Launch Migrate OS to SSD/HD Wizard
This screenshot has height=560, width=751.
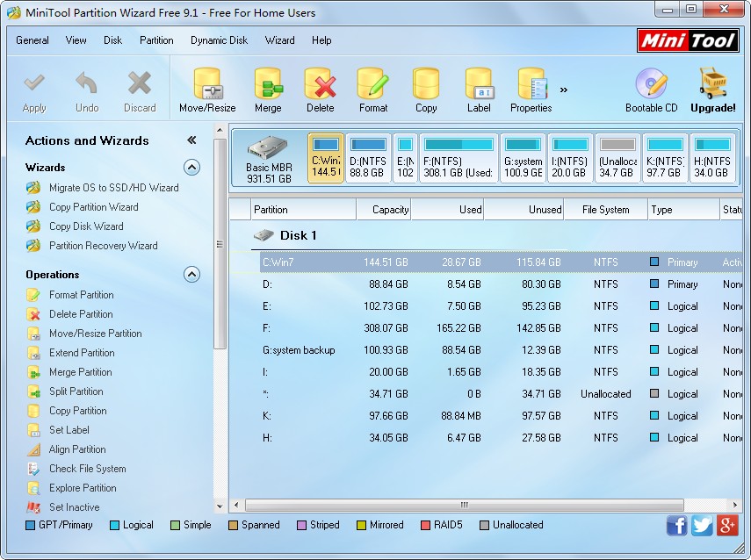point(113,188)
